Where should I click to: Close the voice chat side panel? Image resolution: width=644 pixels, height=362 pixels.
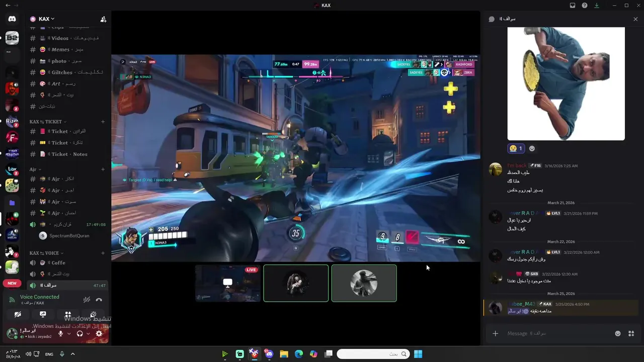[x=635, y=19]
